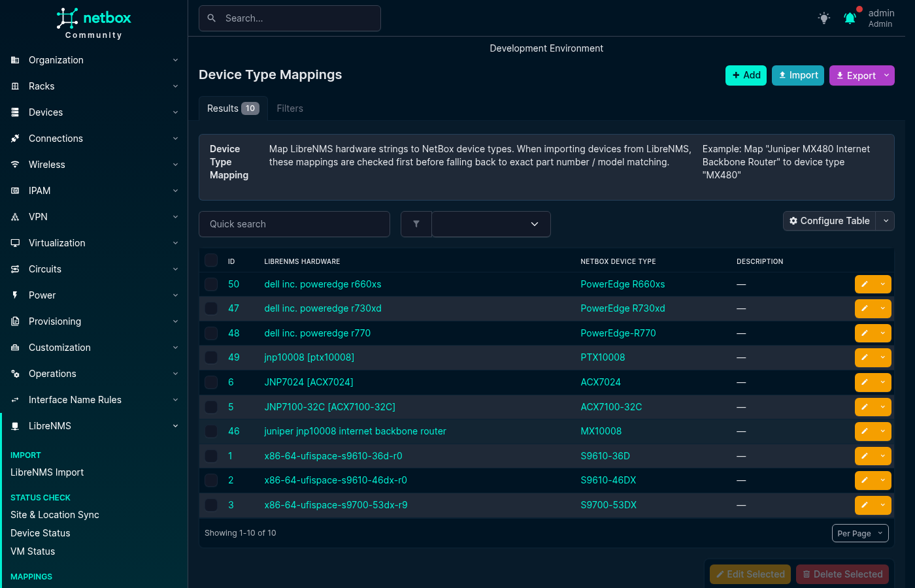
Task: Open the PowerEdge R660xs device type link
Action: click(623, 284)
